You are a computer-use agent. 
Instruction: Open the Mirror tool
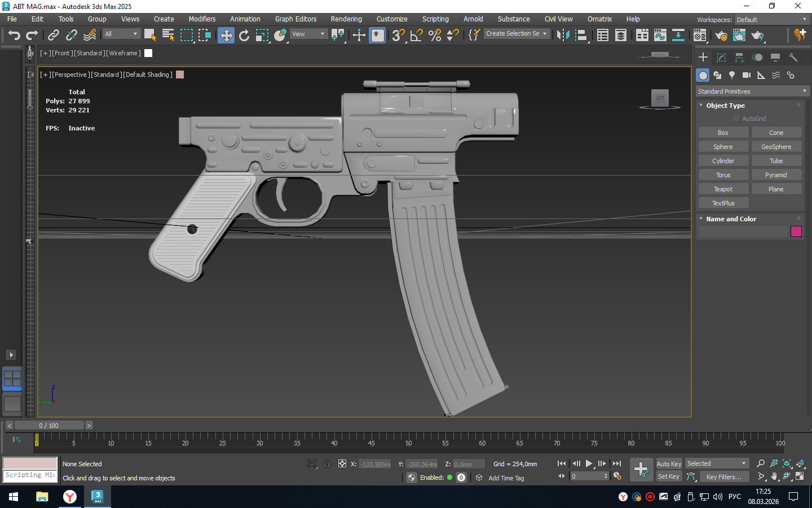click(x=563, y=36)
